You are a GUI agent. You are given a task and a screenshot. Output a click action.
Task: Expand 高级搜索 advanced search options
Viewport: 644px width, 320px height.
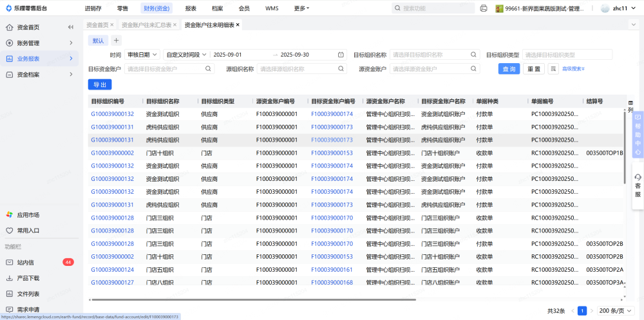coord(573,69)
